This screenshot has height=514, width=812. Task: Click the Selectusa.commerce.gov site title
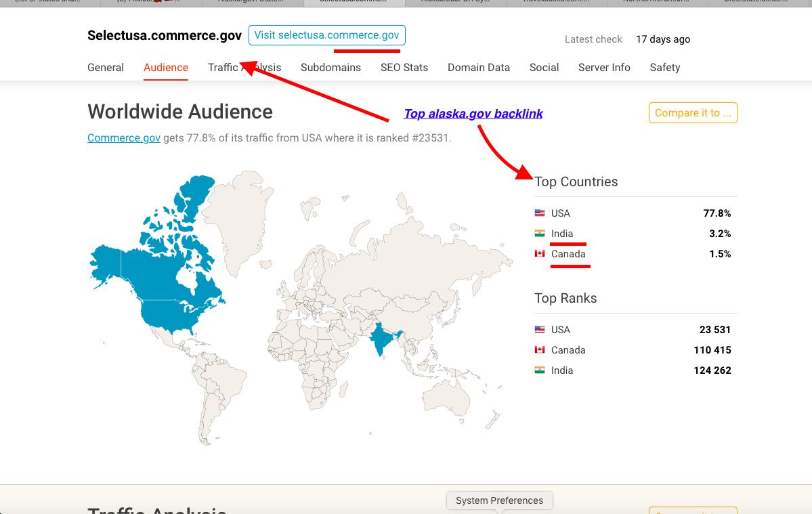click(x=165, y=35)
